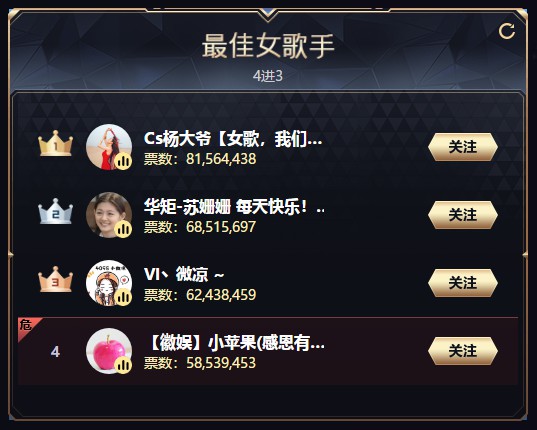Click live badge on VI、微凉 avatar
Screen dimensions: 537x430
tap(123, 297)
